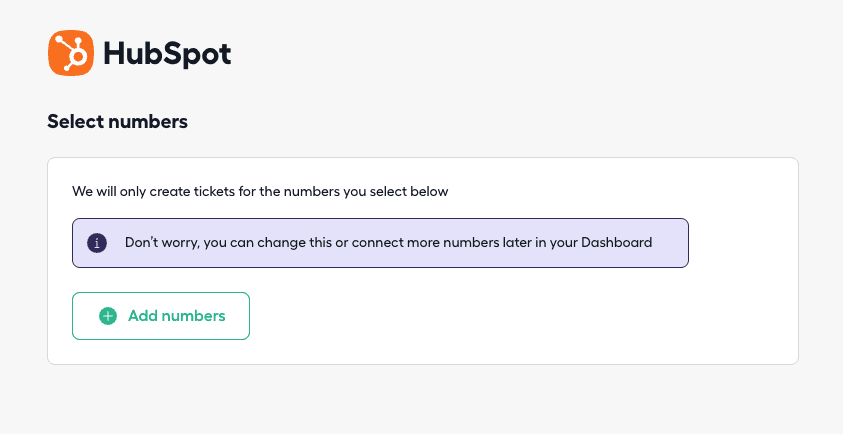Click the ticket creation description text

click(260, 191)
